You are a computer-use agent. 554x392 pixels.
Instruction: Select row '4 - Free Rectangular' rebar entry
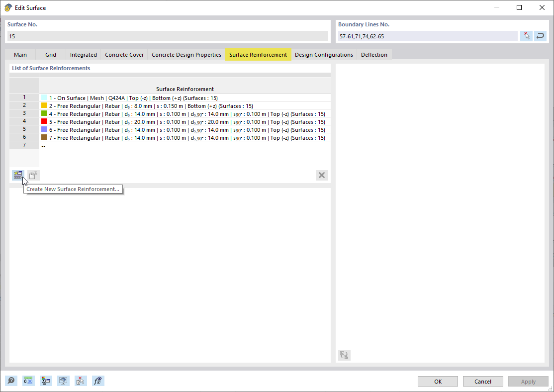tap(185, 114)
